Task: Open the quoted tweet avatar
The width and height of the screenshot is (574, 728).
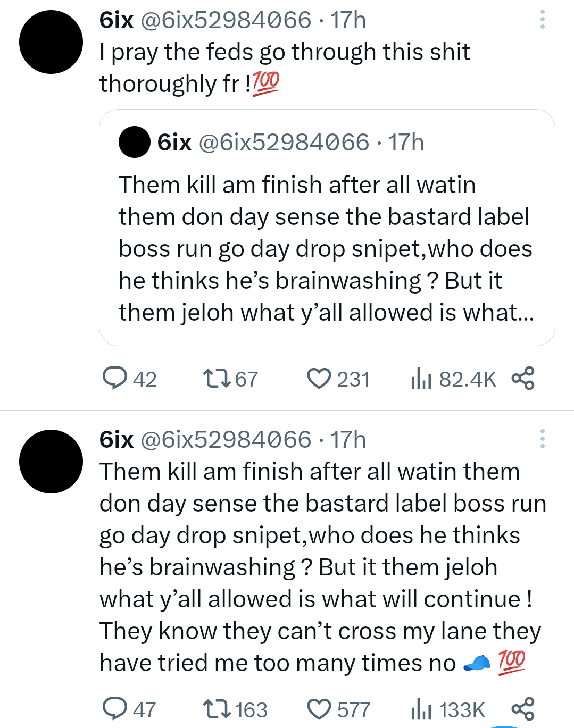Action: pyautogui.click(x=134, y=142)
